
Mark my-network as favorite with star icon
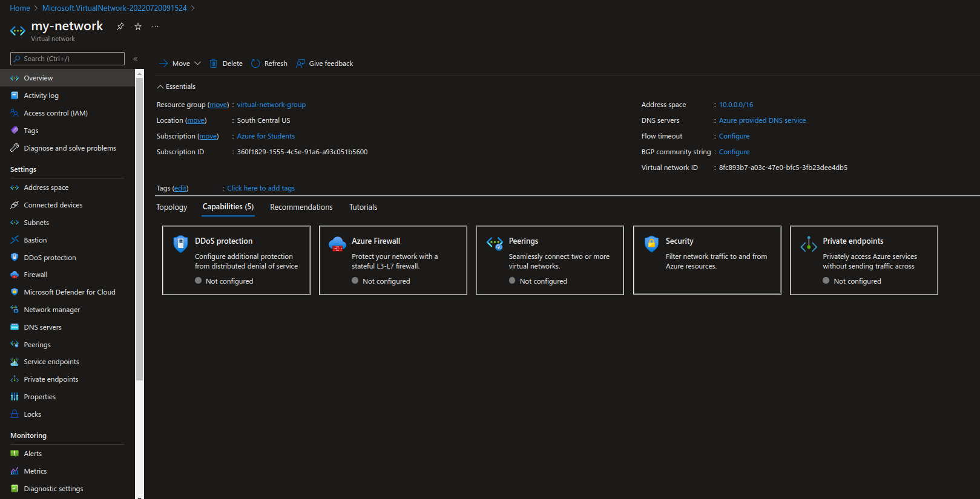point(138,27)
